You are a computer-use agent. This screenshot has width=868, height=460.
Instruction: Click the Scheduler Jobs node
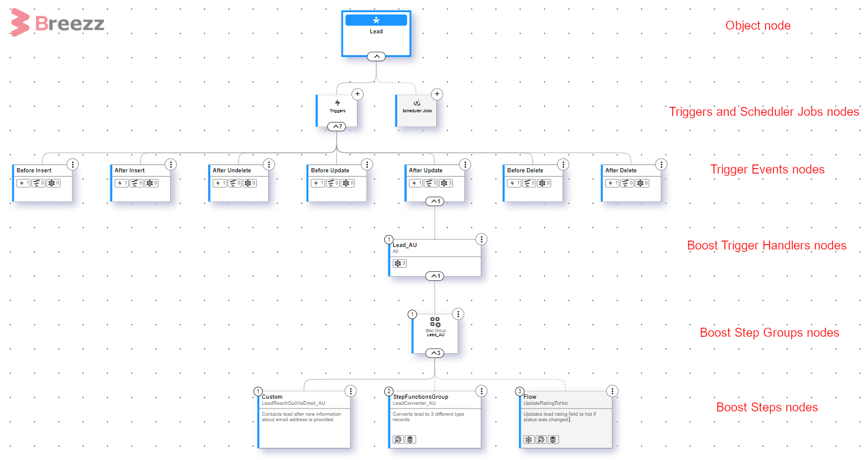coord(416,110)
